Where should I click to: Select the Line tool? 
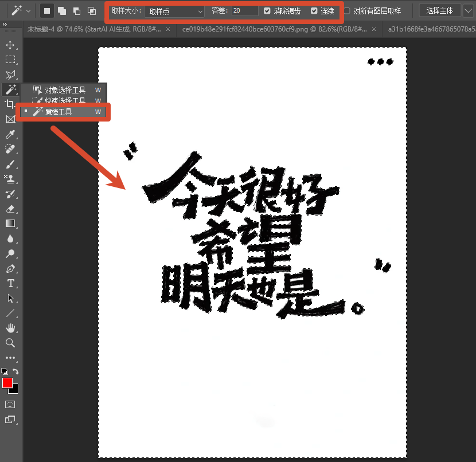point(10,313)
